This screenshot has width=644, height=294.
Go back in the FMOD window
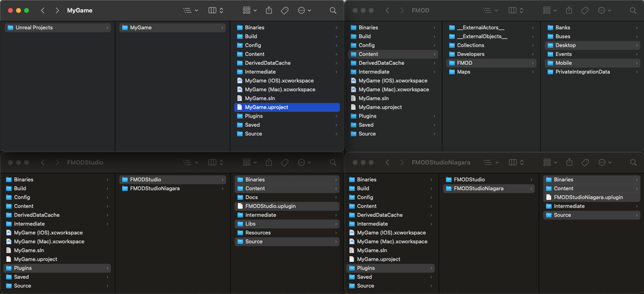point(387,10)
